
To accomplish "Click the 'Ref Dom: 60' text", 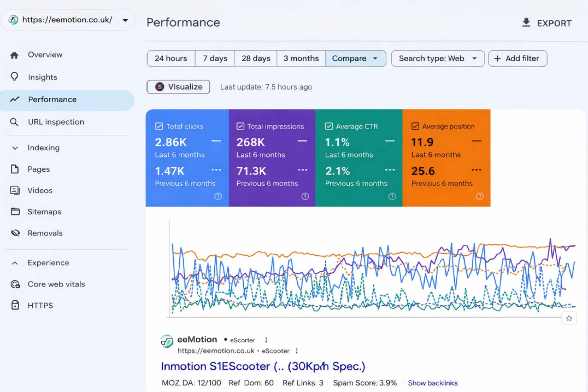I will click(251, 383).
